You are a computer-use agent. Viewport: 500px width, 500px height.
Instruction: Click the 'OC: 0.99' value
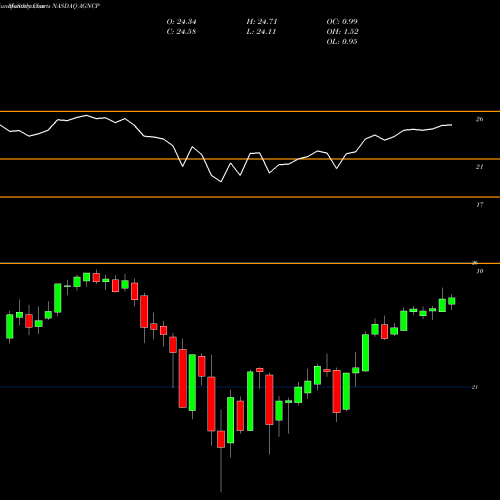click(342, 22)
